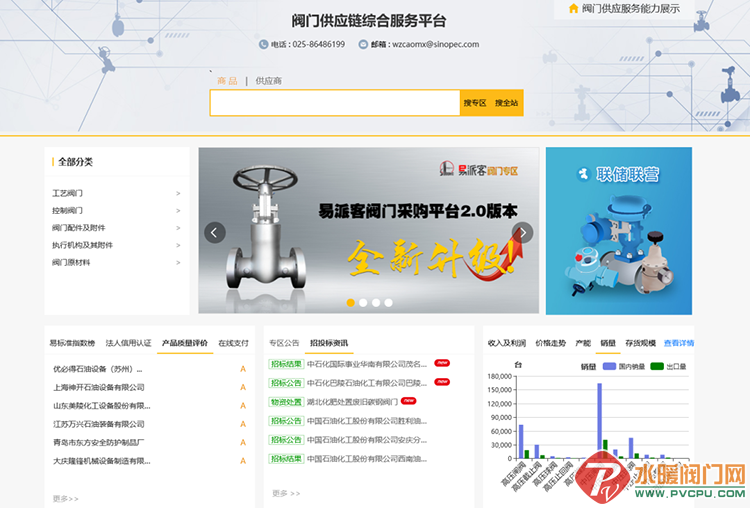Screen dimensions: 750x508
Task: Click the mail icon before 邮箱
Action: pyautogui.click(x=363, y=44)
